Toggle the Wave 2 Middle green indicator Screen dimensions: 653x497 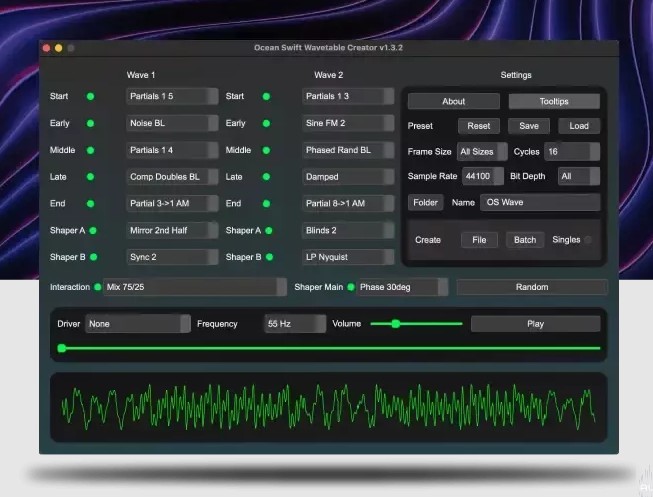(x=266, y=150)
